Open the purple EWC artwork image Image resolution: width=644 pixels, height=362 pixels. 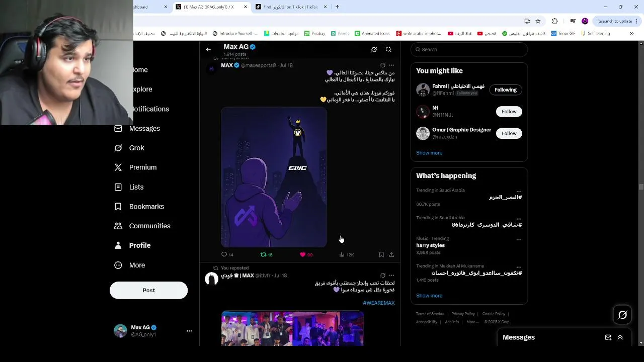tap(274, 177)
